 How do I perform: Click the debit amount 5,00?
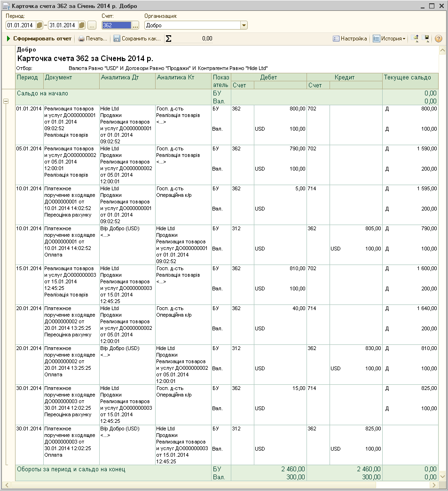300,188
